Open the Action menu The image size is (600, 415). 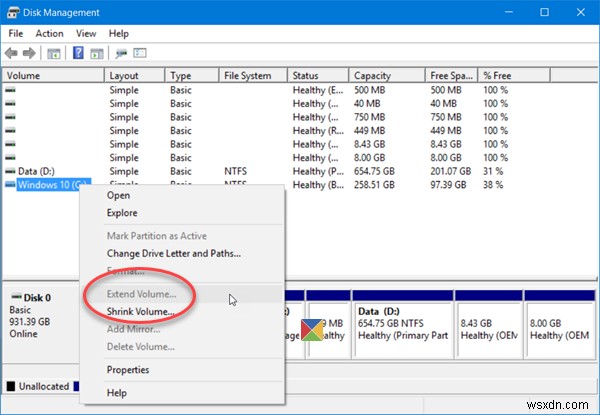(x=49, y=34)
